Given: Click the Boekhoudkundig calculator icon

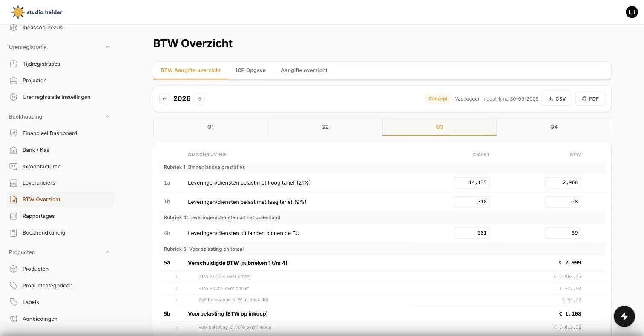Looking at the screenshot, I should (14, 233).
